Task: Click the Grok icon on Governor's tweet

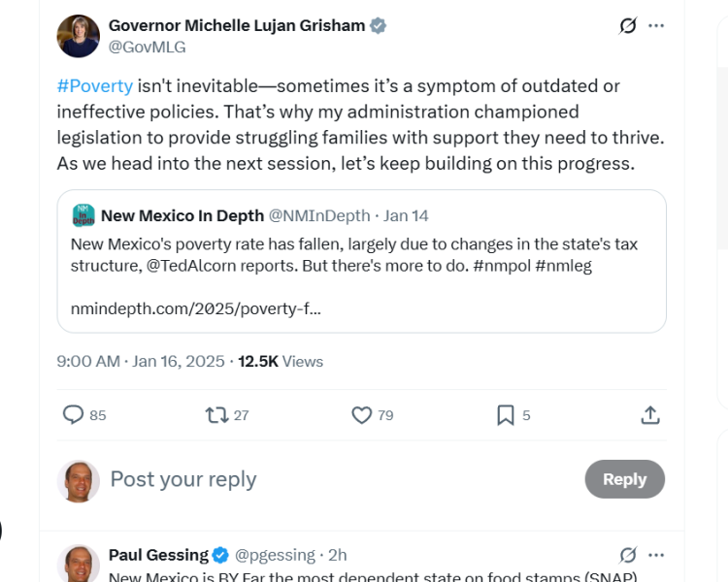Action: coord(628,26)
